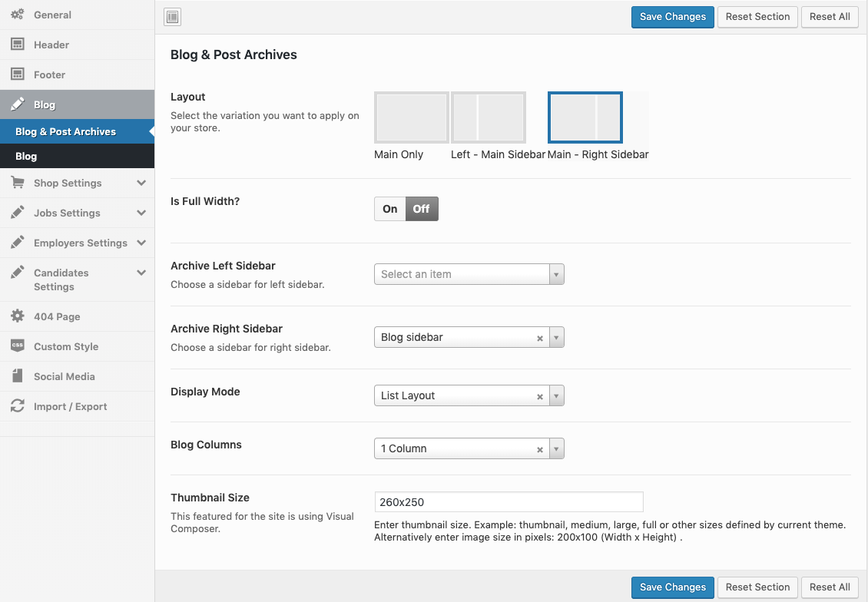Click the expand-all-sections icon in top bar

[x=173, y=17]
